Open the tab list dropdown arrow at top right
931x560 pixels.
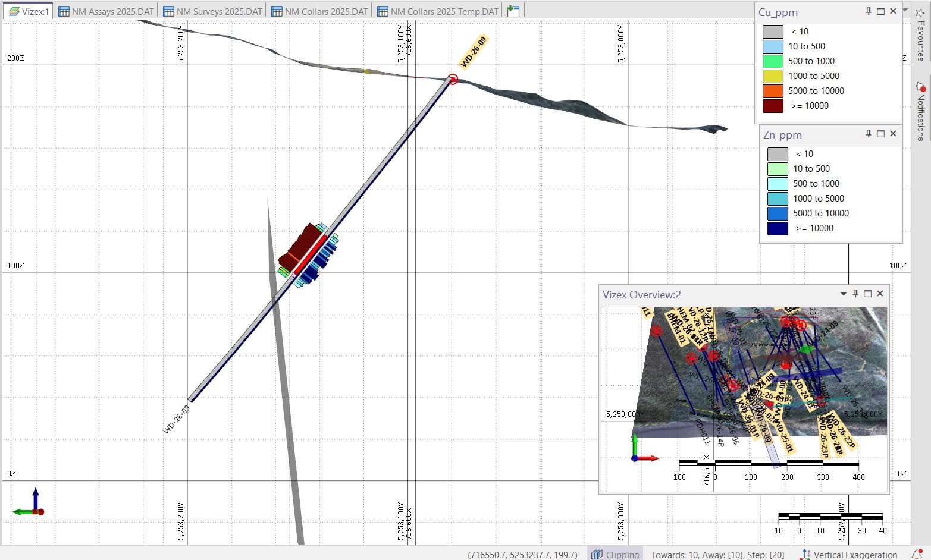pyautogui.click(x=905, y=10)
